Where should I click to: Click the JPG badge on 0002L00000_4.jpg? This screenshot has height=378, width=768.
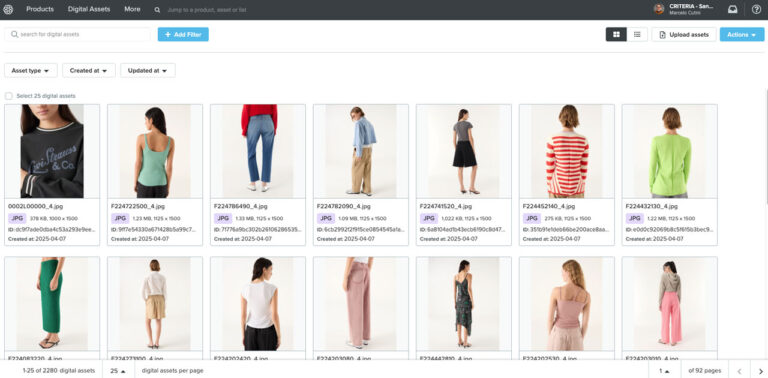pyautogui.click(x=17, y=218)
